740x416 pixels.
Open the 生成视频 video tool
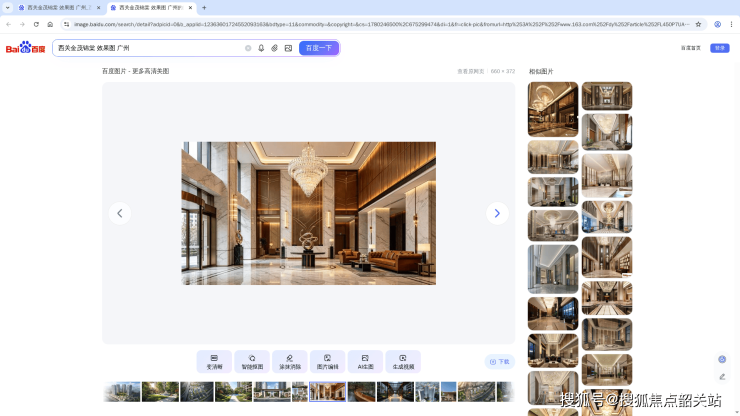(x=403, y=362)
